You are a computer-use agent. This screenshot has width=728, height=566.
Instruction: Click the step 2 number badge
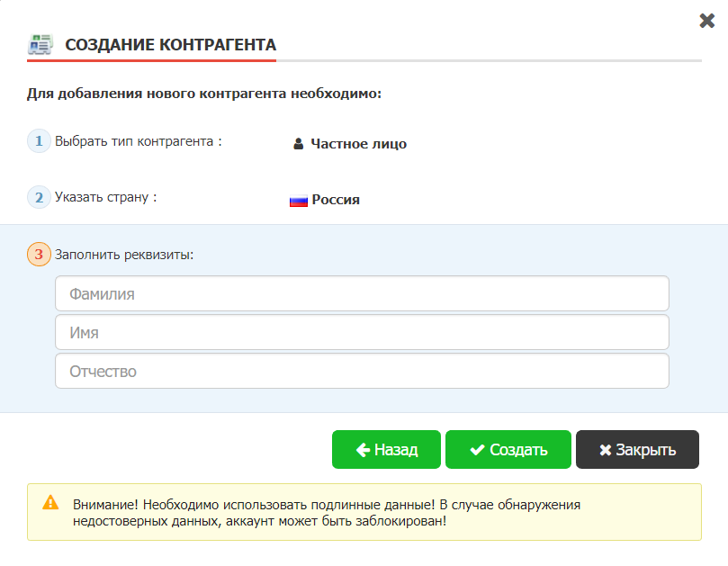point(39,197)
